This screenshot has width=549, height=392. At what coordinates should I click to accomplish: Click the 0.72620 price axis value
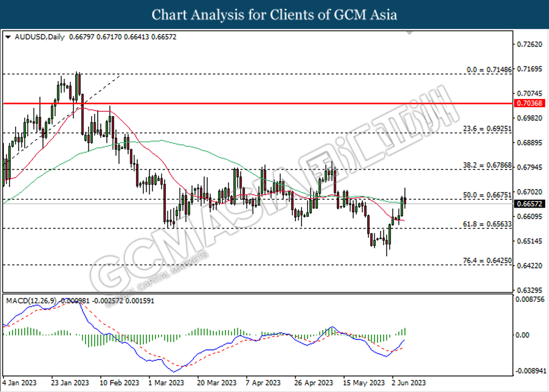tap(529, 44)
